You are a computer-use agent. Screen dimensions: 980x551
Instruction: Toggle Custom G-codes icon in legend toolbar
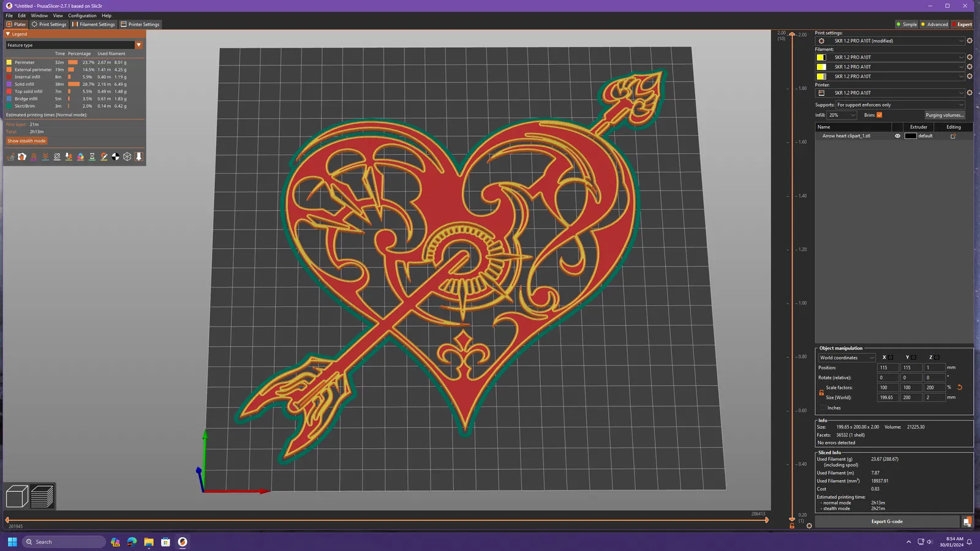pos(104,157)
